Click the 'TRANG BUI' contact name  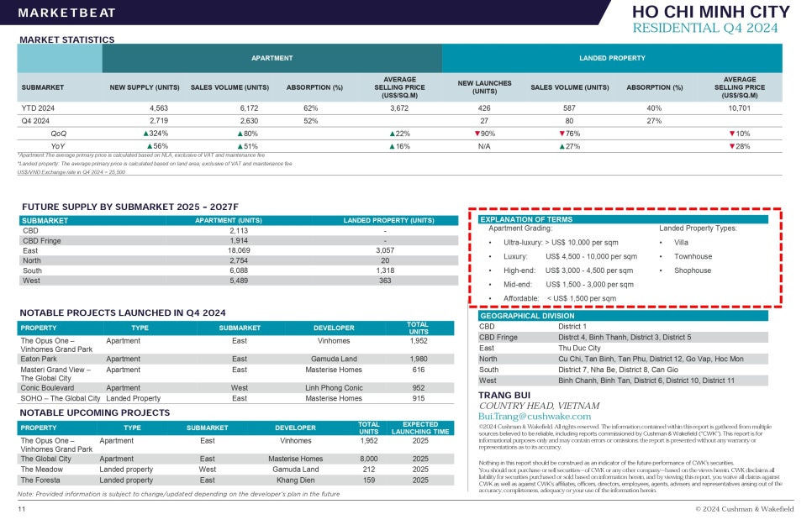(x=504, y=396)
